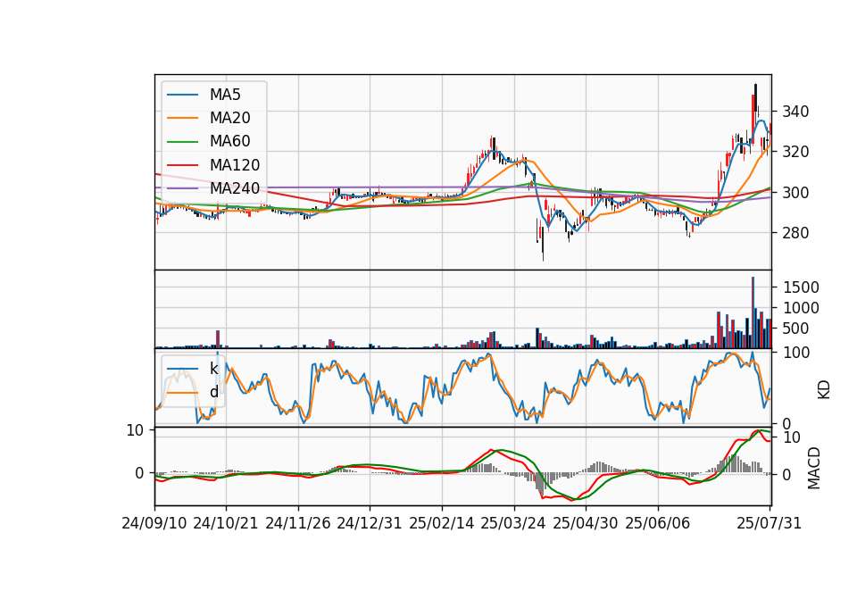The width and height of the screenshot is (857, 616).
Task: Click the 24/12/31 date label
Action: click(370, 523)
